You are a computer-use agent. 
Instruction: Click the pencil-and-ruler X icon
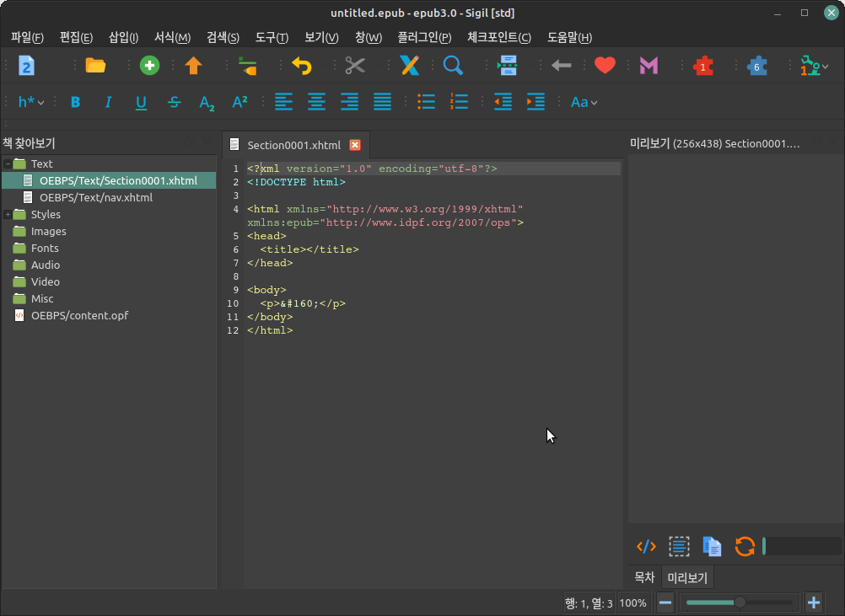[410, 66]
